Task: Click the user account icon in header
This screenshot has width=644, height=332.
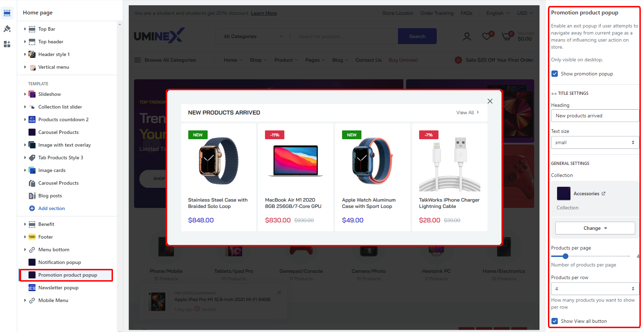Action: (x=467, y=36)
